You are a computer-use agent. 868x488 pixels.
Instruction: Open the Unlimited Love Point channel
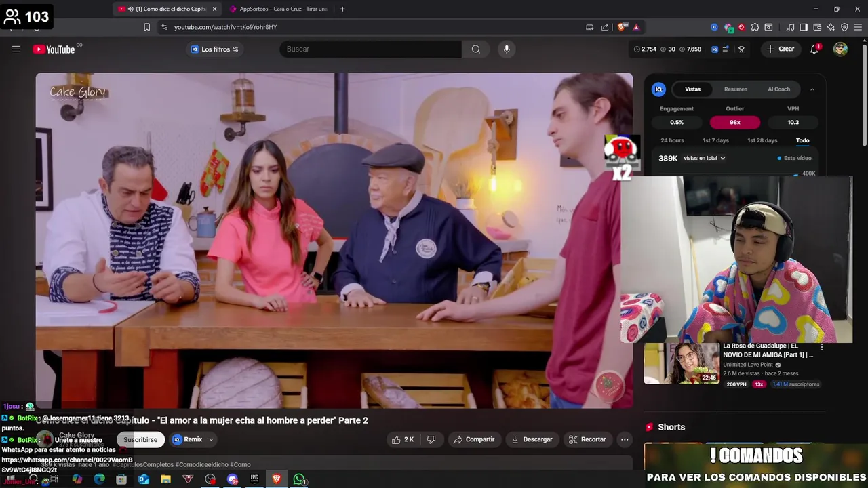[748, 365]
